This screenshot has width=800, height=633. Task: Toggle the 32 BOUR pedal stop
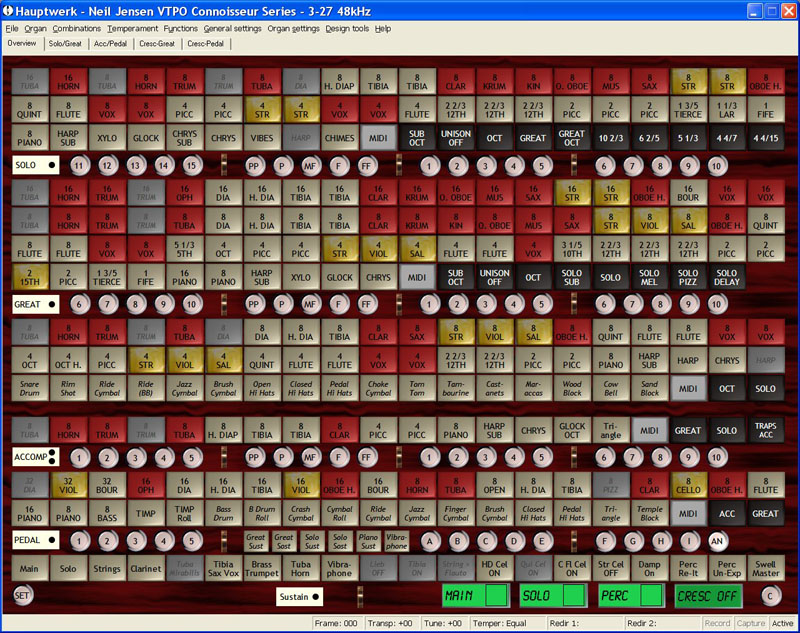pos(107,485)
